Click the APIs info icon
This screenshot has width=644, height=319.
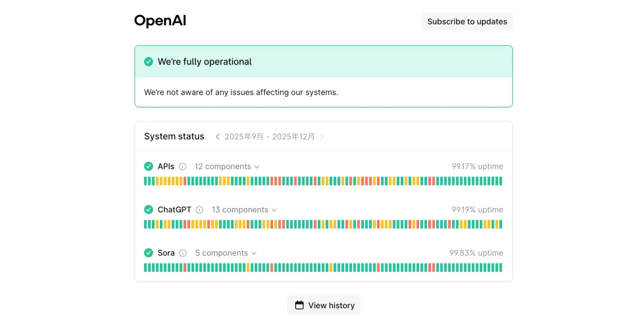click(x=182, y=166)
